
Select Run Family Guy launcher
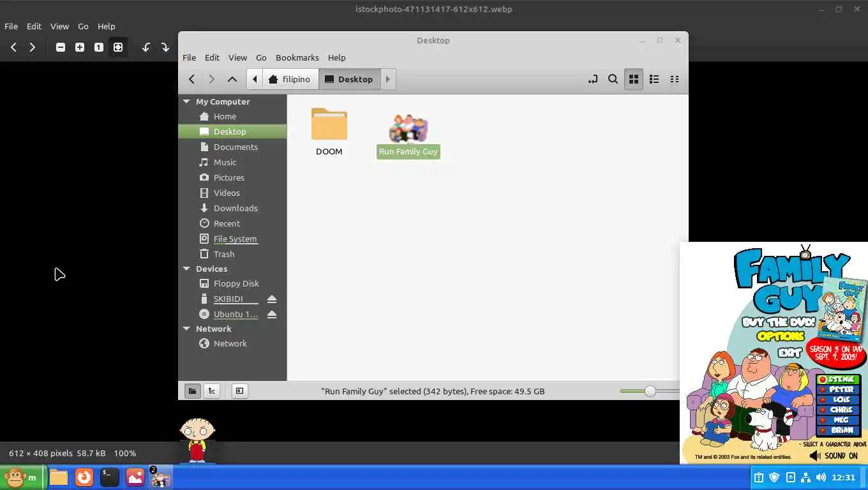[408, 136]
